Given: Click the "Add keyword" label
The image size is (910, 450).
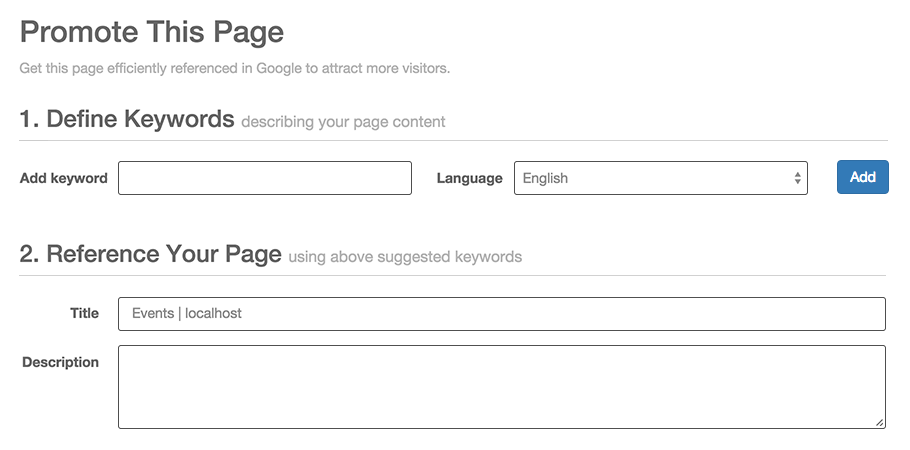Looking at the screenshot, I should [63, 178].
